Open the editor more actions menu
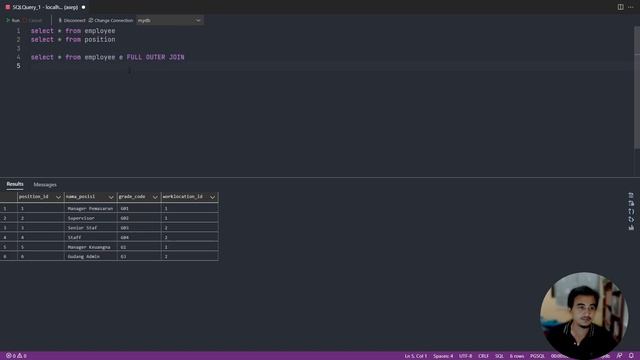The height and width of the screenshot is (360, 640). click(631, 7)
